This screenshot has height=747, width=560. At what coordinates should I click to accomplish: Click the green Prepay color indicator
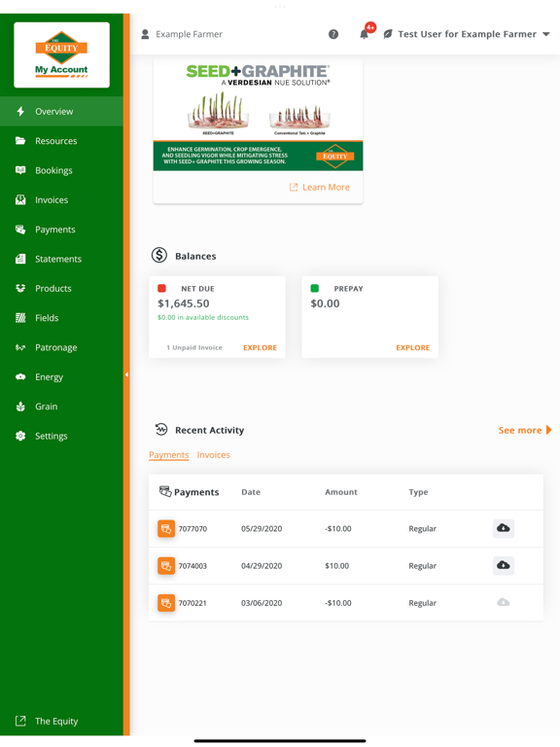[315, 288]
